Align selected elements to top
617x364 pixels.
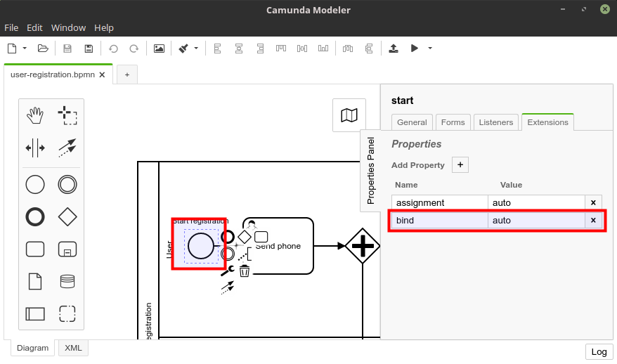coord(281,48)
